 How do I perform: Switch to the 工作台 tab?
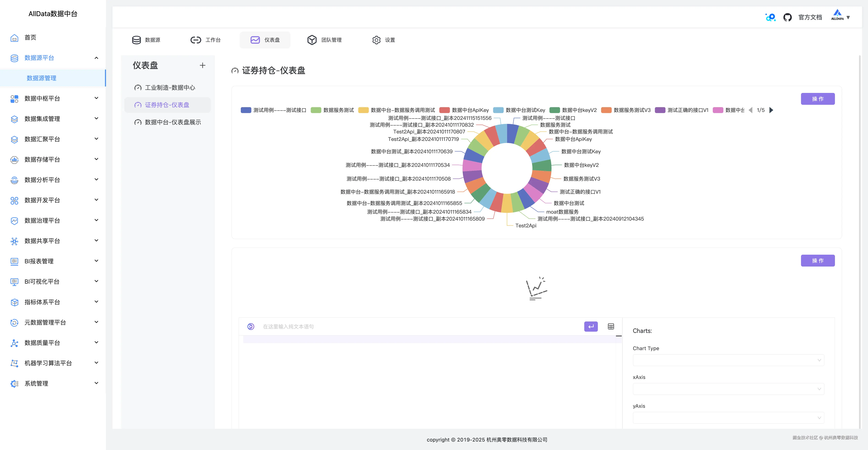206,40
